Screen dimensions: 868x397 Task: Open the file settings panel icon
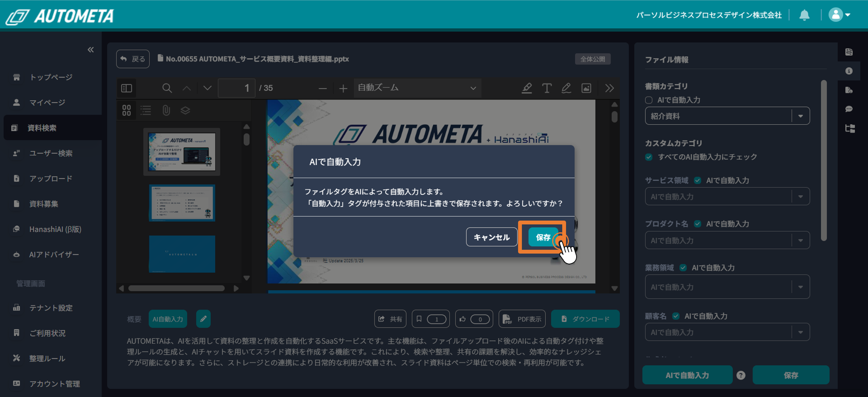pyautogui.click(x=849, y=90)
